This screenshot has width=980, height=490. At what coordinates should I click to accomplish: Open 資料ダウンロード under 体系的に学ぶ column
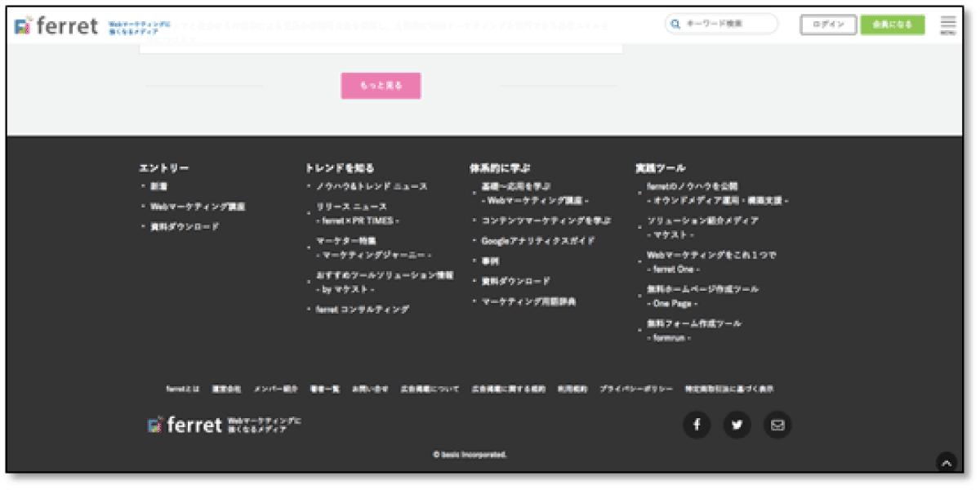click(515, 282)
